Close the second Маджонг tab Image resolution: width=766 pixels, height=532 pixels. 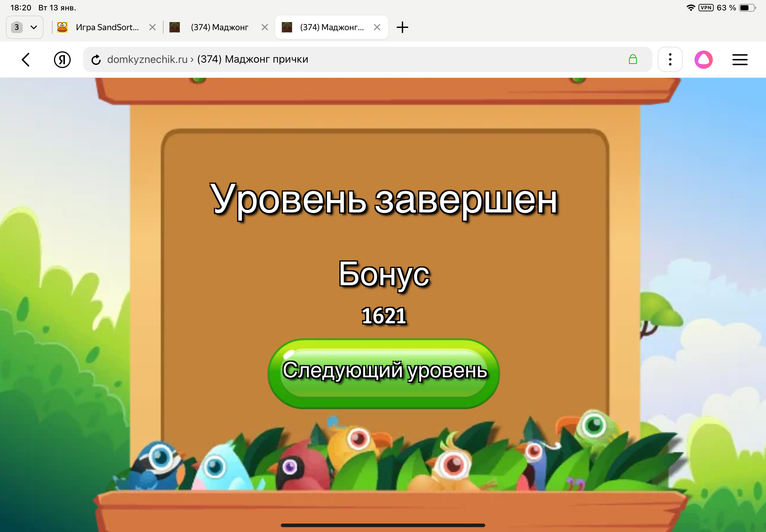[x=264, y=27]
